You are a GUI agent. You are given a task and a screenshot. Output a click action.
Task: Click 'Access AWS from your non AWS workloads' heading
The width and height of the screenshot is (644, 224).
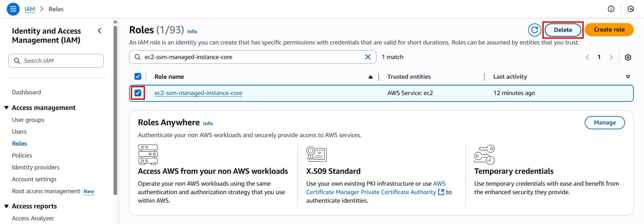pyautogui.click(x=213, y=171)
